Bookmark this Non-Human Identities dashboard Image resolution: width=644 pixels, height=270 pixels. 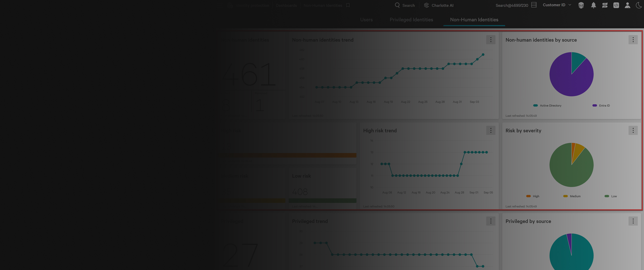point(348,5)
